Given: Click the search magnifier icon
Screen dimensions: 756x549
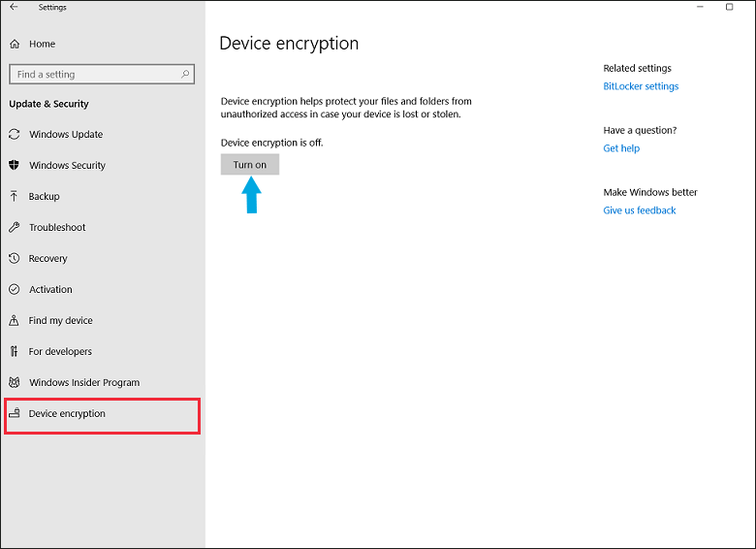Looking at the screenshot, I should [x=185, y=75].
